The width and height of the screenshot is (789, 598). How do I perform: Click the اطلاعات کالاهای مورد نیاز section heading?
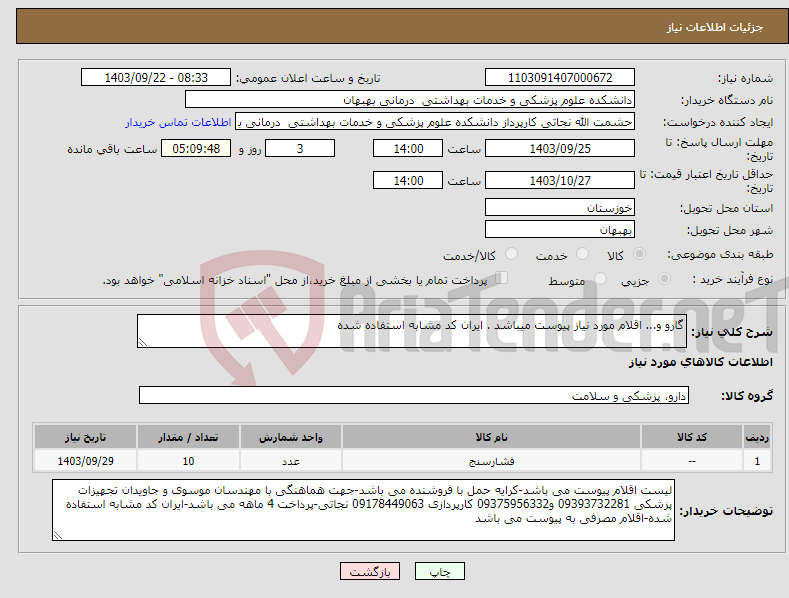pos(700,362)
